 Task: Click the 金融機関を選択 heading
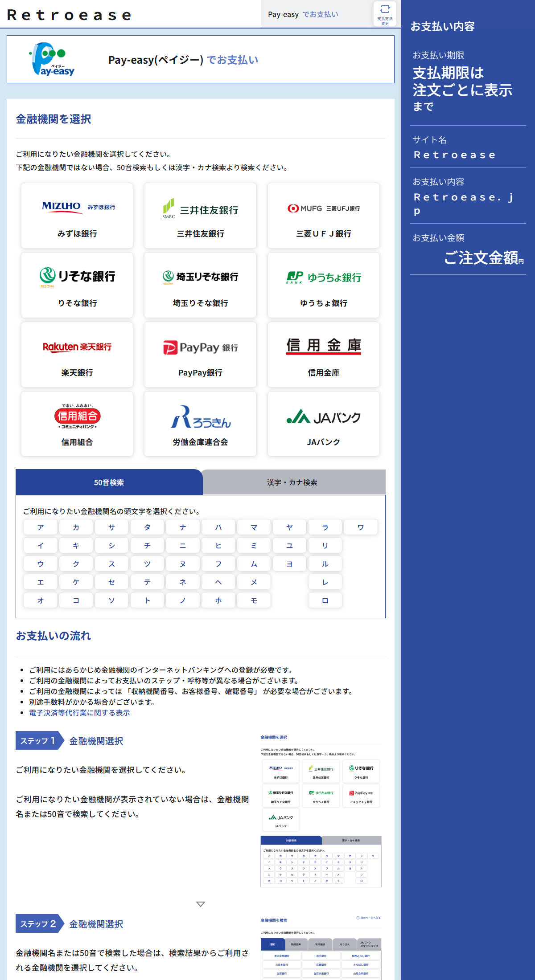[x=53, y=119]
